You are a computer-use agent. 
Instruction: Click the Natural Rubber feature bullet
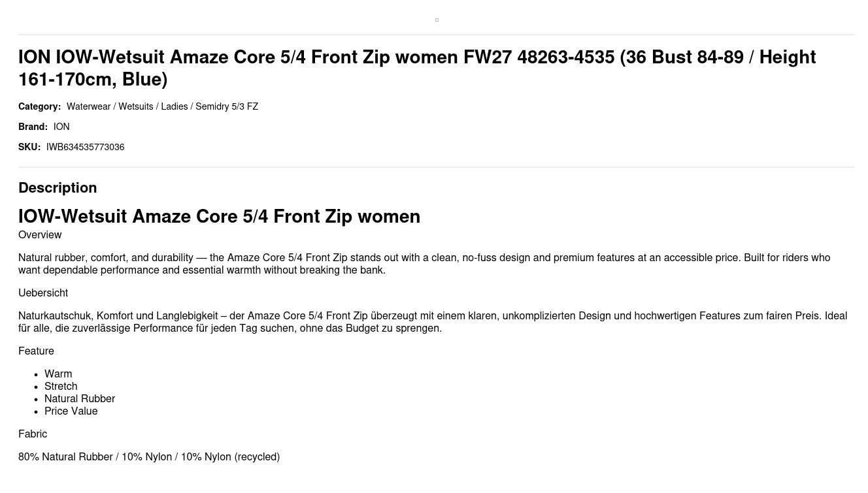(80, 399)
